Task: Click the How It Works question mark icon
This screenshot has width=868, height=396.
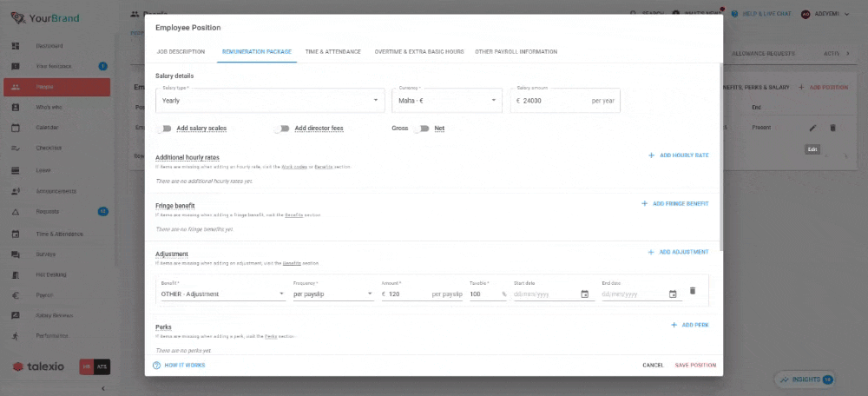Action: tap(156, 366)
